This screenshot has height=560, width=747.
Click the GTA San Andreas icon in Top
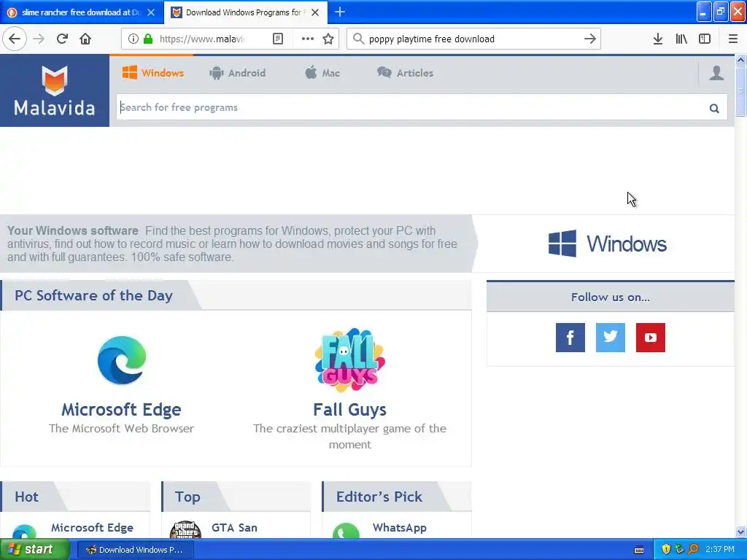tap(185, 529)
